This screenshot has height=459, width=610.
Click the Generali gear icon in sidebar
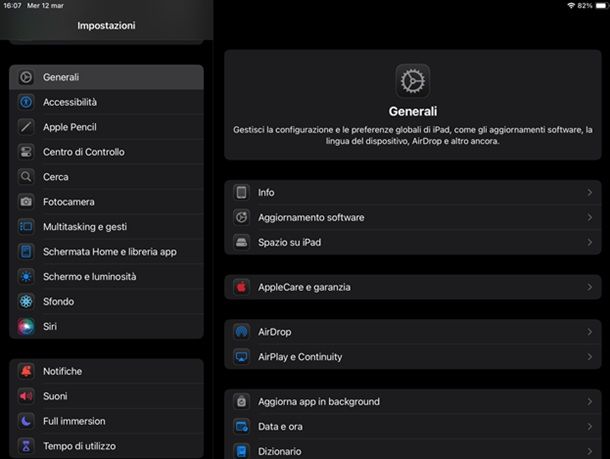pyautogui.click(x=26, y=77)
